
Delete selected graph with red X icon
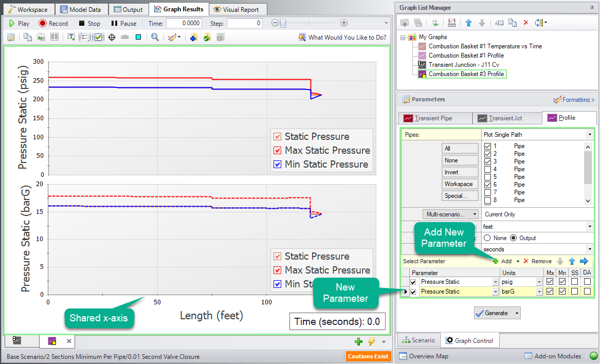[525, 23]
